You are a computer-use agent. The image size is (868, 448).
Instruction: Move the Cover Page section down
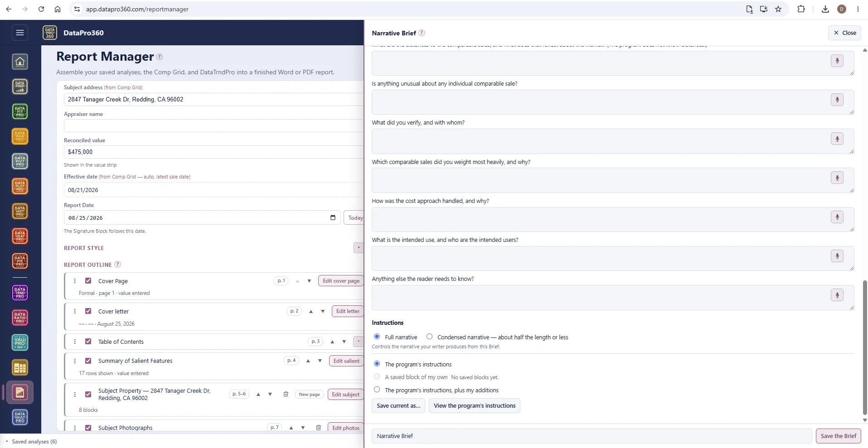(309, 281)
